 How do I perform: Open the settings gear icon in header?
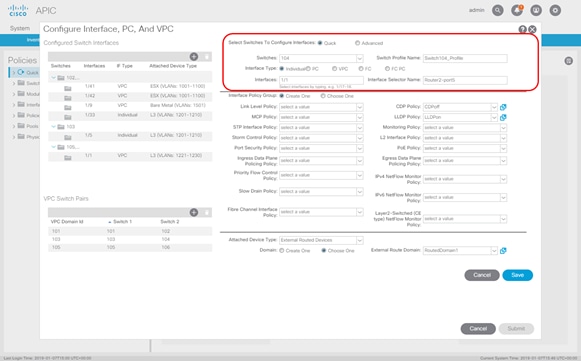(555, 10)
